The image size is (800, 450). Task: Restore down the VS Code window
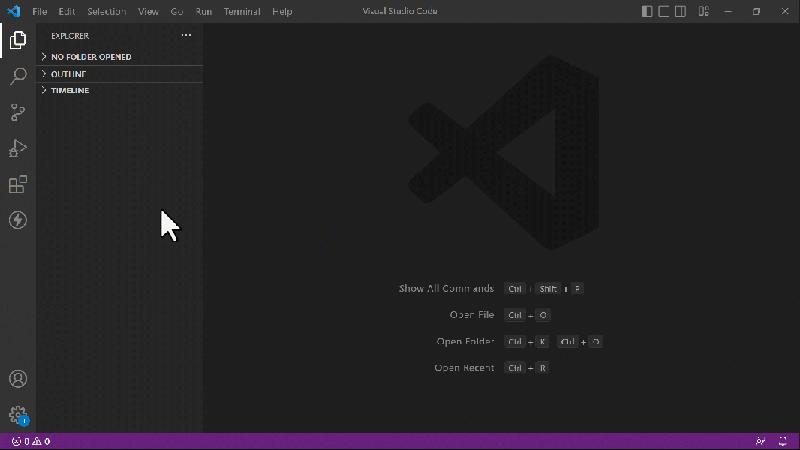757,11
